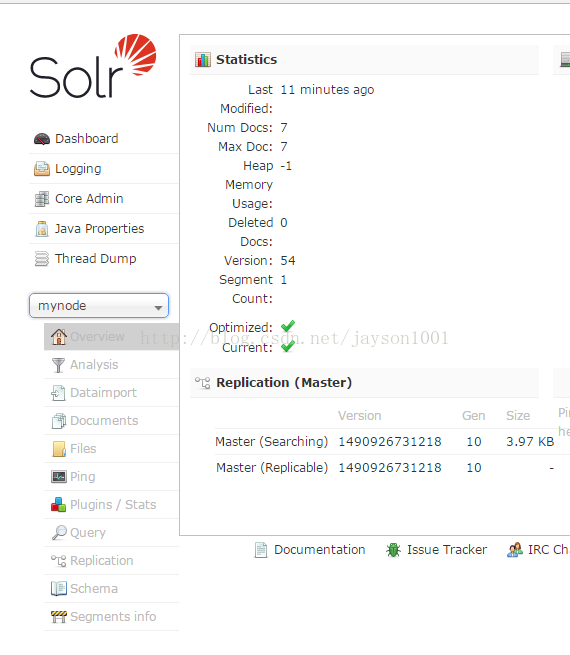
Task: Click the Schema book icon
Action: (58, 589)
